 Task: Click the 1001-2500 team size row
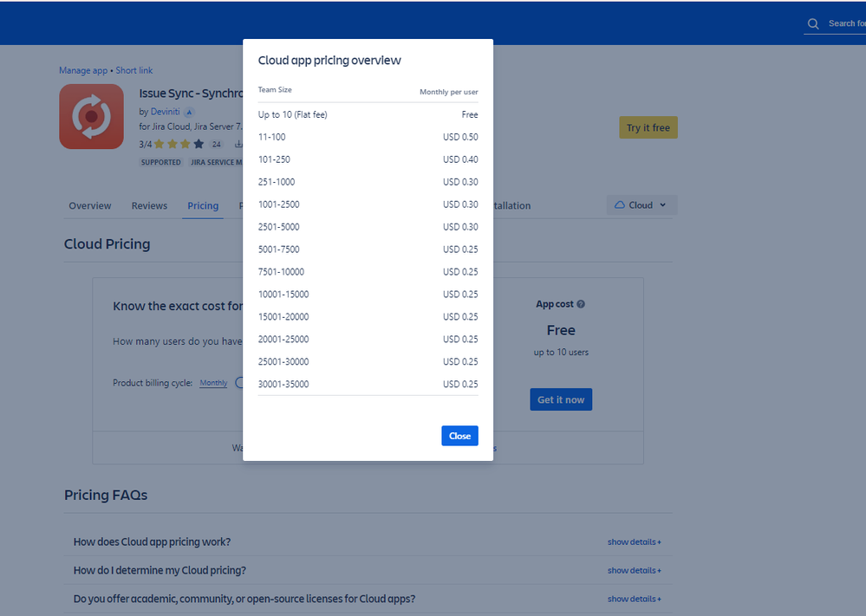[x=368, y=204]
